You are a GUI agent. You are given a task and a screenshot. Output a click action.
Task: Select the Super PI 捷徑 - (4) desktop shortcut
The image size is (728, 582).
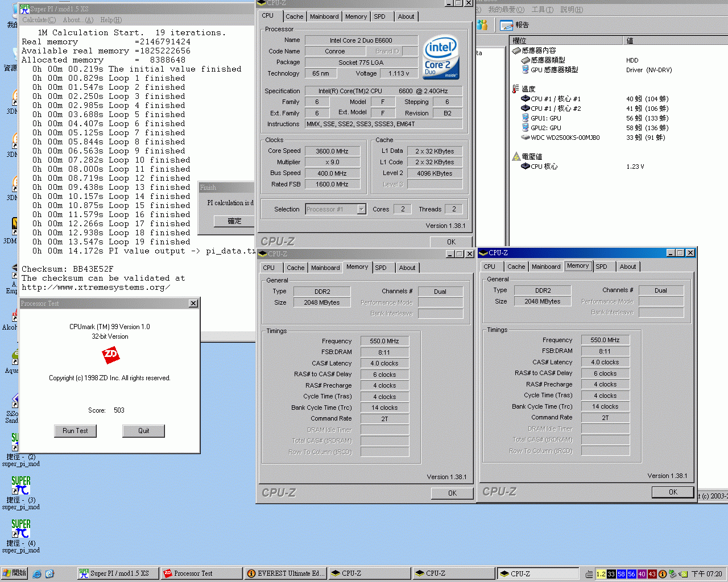click(x=21, y=536)
